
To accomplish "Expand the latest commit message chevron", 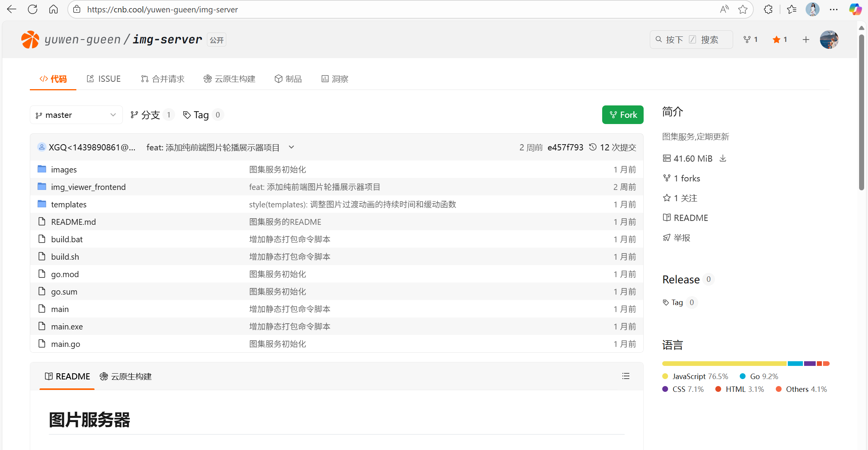I will (291, 147).
